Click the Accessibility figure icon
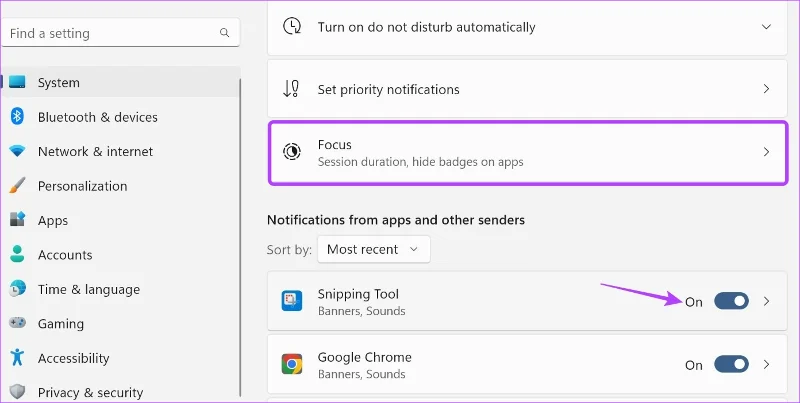800x403 pixels. click(17, 357)
